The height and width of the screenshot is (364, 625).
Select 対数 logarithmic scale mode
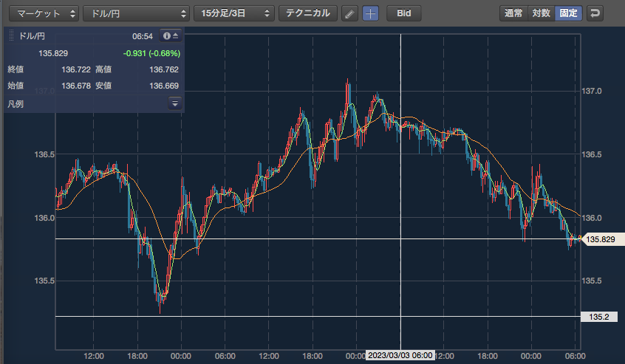(541, 13)
